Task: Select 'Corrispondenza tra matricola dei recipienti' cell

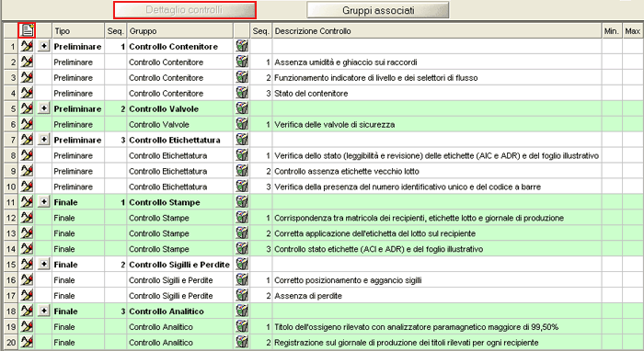Action: 437,218
